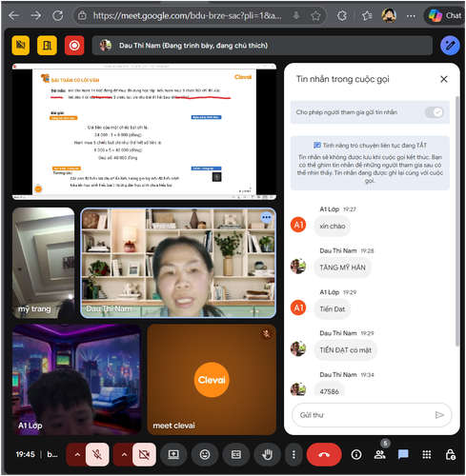The width and height of the screenshot is (466, 476).
Task: Click the 'Tiến Đạt' chat message
Action: pos(333,308)
